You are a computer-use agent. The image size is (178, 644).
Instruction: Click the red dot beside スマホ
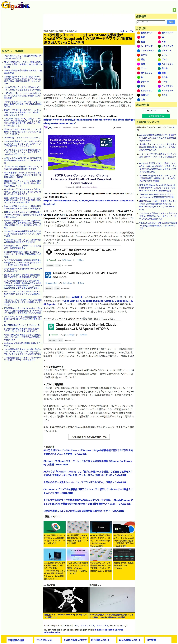138,55
